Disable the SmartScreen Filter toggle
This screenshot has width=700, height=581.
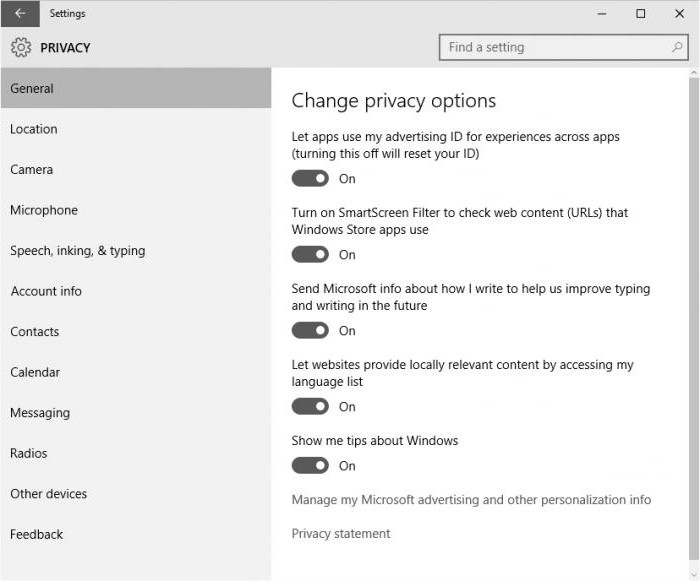(310, 255)
